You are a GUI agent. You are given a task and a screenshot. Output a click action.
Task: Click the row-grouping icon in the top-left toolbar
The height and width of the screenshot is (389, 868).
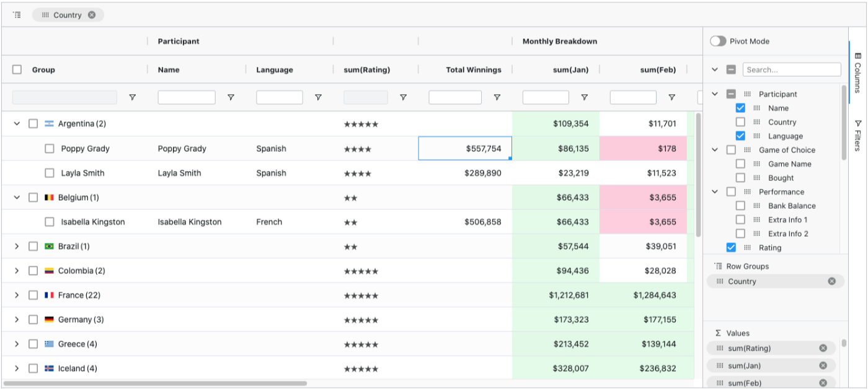pyautogui.click(x=17, y=14)
